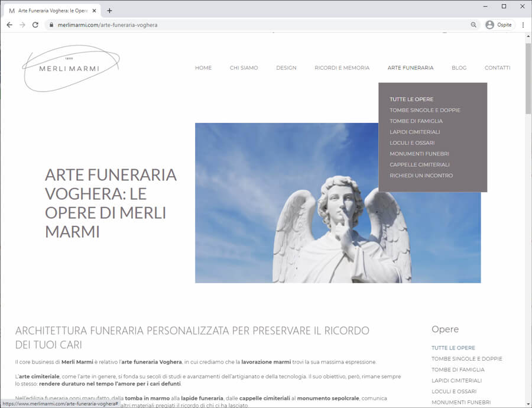Click the address bar URL field
This screenshot has width=532, height=408.
[x=261, y=25]
